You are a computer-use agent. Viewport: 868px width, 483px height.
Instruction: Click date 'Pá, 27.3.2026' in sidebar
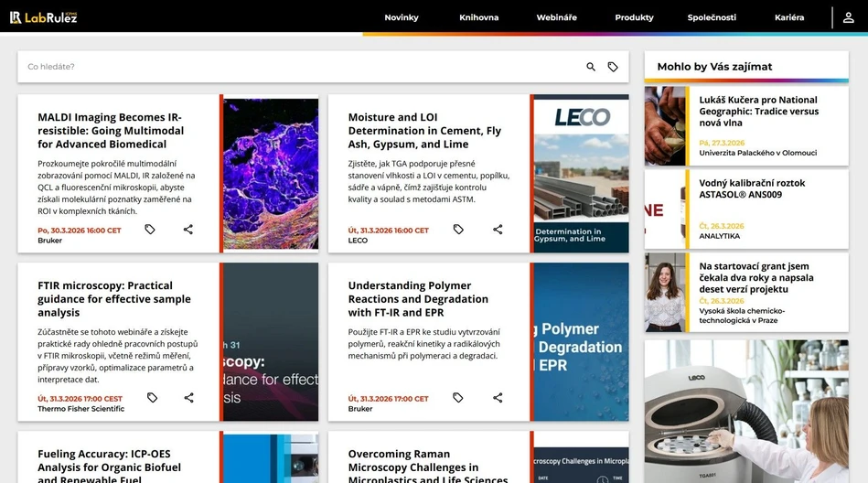click(x=722, y=143)
